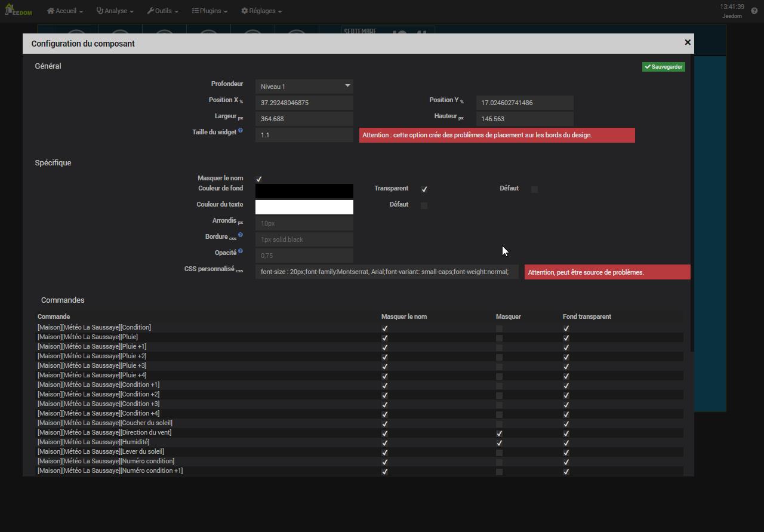Select '[Maison][Météo La Saussaye][Pluie +3]' row text
764x532 pixels.
point(92,365)
